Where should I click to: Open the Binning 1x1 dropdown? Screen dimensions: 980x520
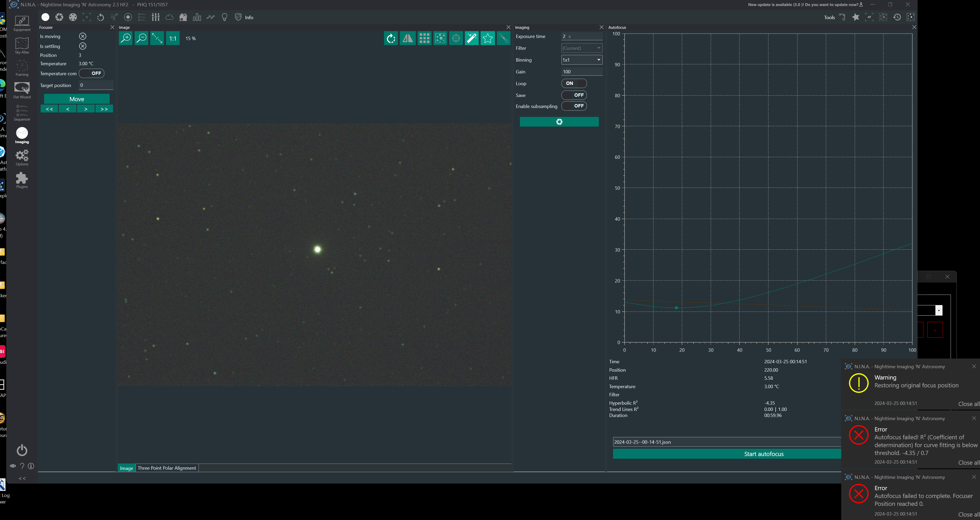pos(581,60)
